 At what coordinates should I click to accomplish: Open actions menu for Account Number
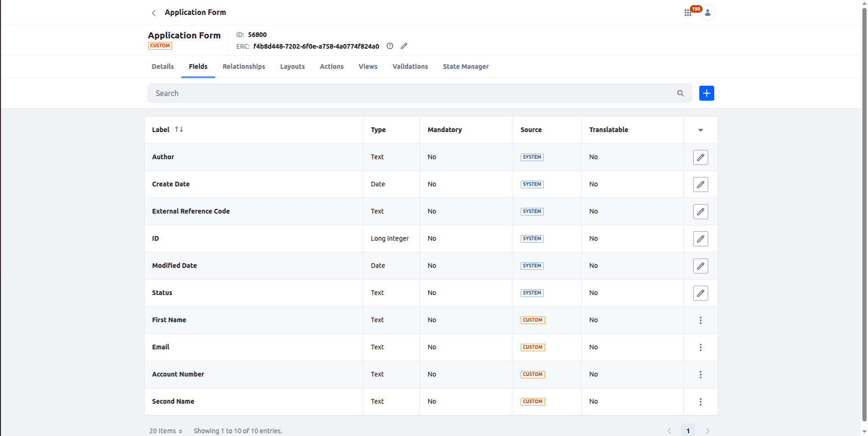point(701,375)
